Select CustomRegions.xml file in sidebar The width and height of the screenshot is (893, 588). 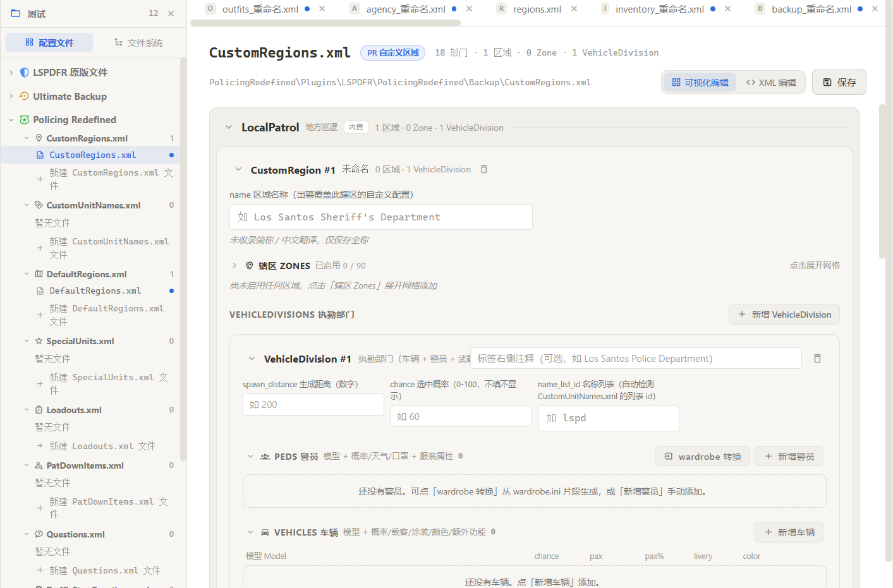coord(90,155)
